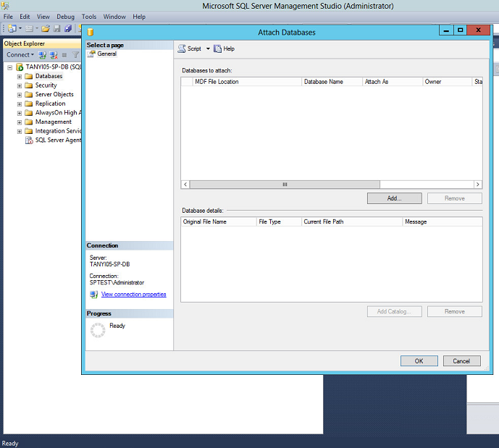Open the Debug menu
499x448 pixels.
pos(65,17)
